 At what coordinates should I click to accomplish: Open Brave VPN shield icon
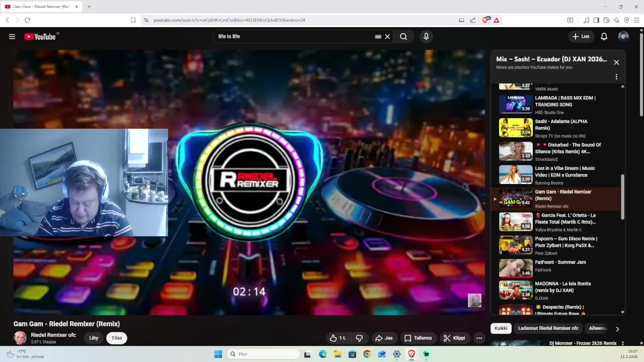(626, 20)
